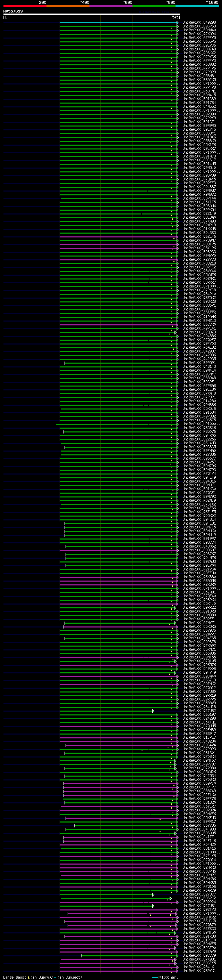Click the white query sequence bar

click(92, 14)
